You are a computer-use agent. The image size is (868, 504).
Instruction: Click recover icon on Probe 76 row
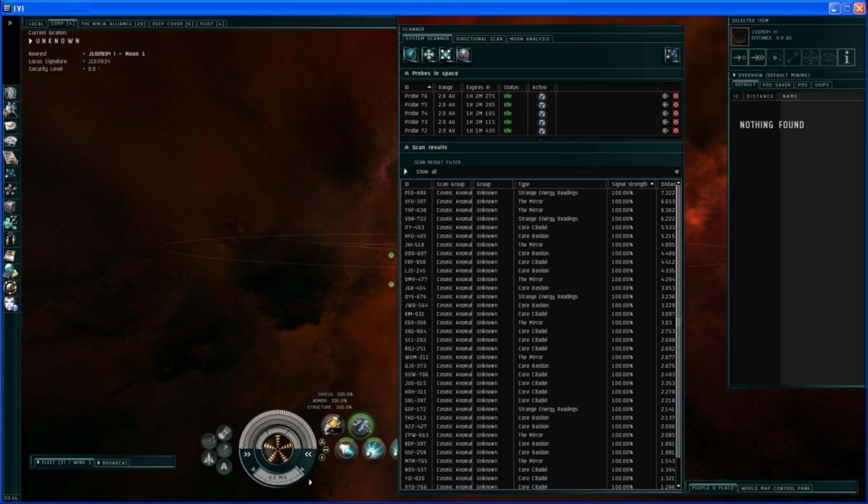point(665,96)
